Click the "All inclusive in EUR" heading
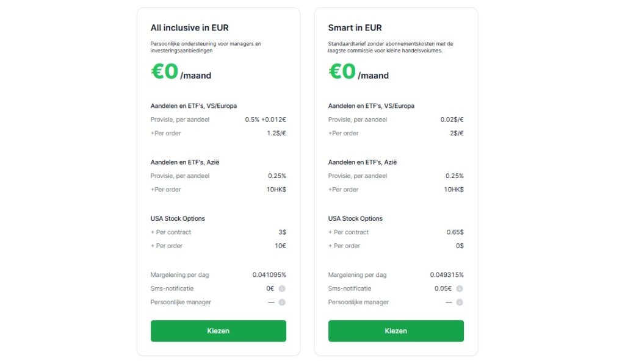Viewport: 625px width, 364px height. (189, 28)
